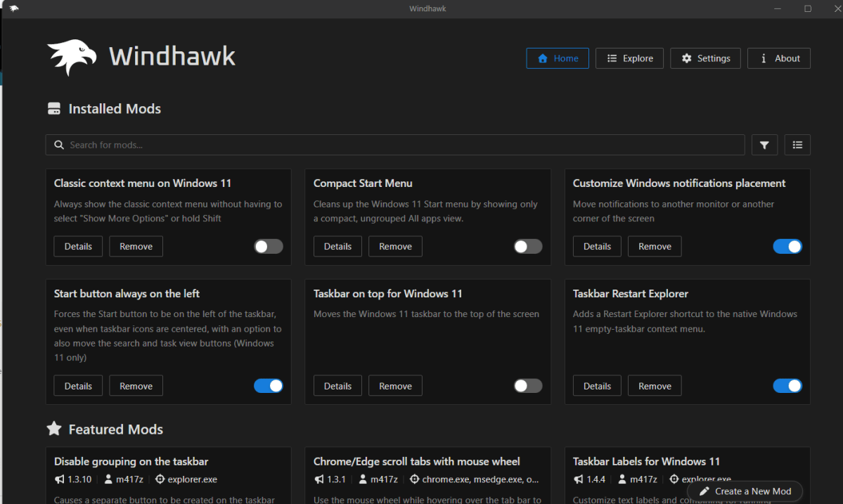This screenshot has height=504, width=843.
Task: Open the Explore tab
Action: coord(629,58)
